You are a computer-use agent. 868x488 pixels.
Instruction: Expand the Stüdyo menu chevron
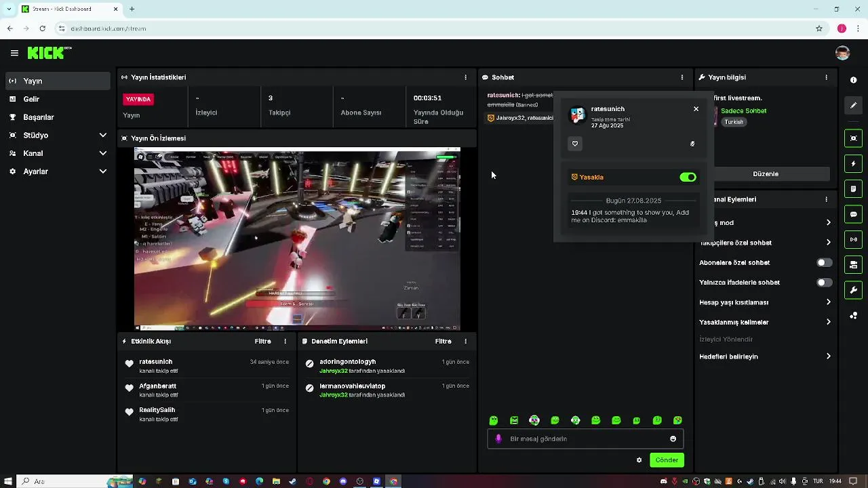coord(103,136)
